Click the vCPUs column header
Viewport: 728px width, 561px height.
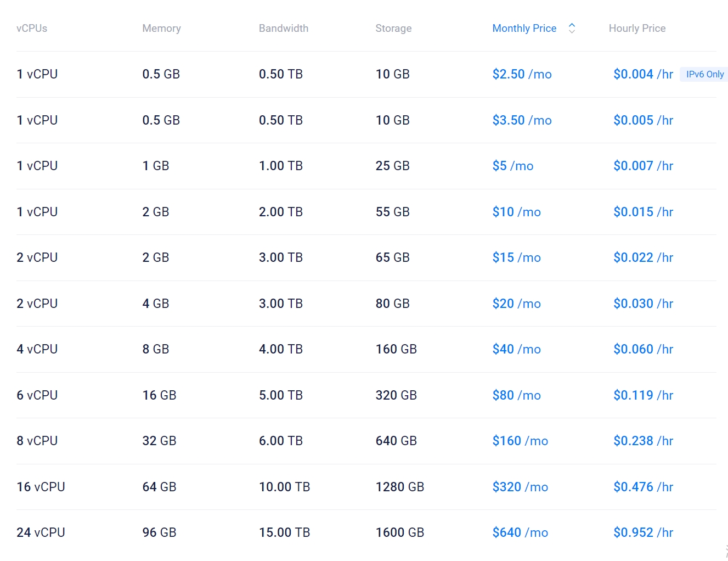click(32, 29)
